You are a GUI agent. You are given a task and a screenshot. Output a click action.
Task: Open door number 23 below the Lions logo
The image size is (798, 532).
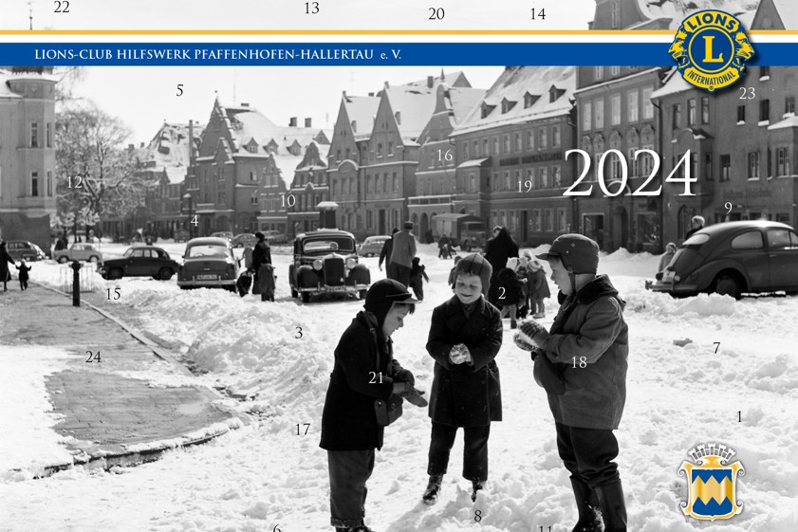(x=747, y=93)
